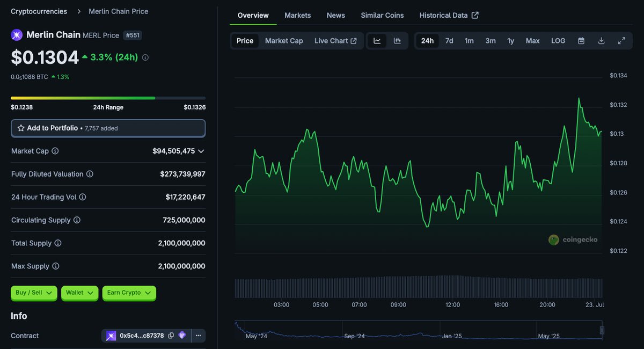The width and height of the screenshot is (644, 349).
Task: Click the #551 rank badge
Action: click(133, 35)
